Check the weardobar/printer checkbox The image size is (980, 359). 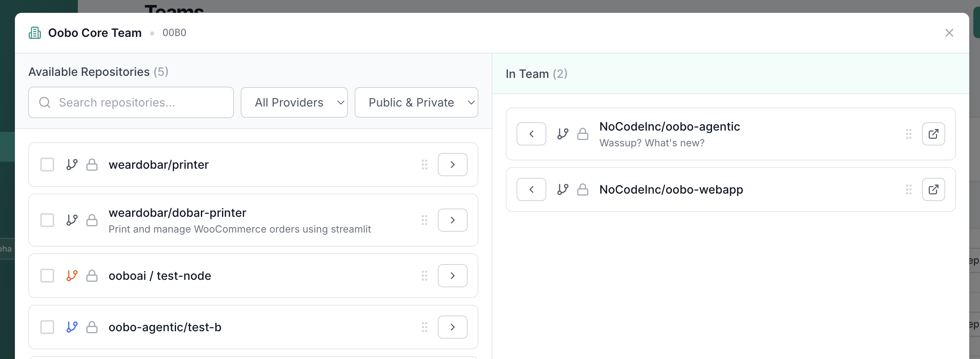pos(47,165)
